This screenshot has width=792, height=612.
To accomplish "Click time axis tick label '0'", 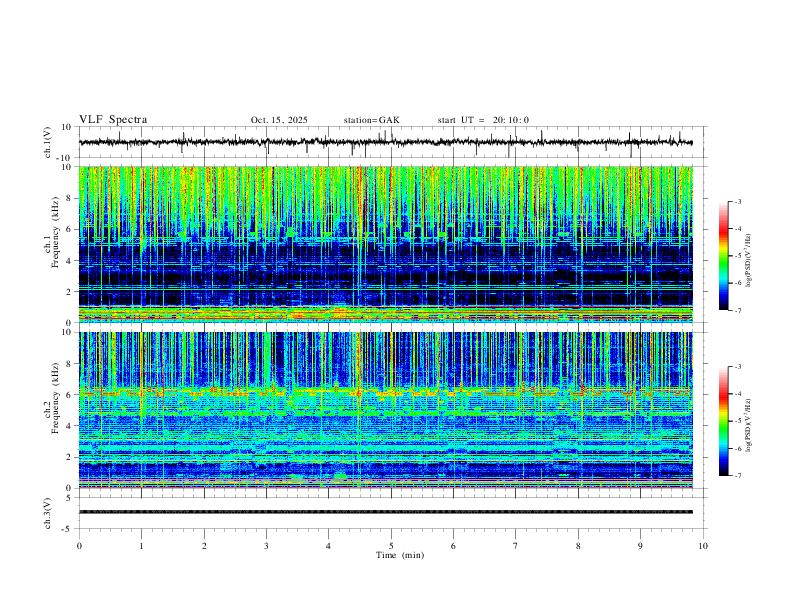I will click(x=79, y=546).
